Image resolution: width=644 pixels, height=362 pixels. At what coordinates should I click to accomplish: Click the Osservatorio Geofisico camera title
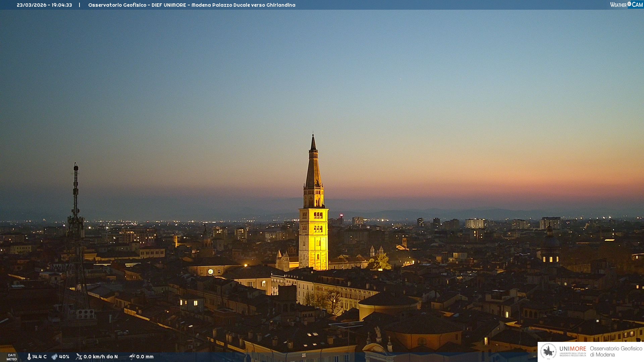(192, 5)
